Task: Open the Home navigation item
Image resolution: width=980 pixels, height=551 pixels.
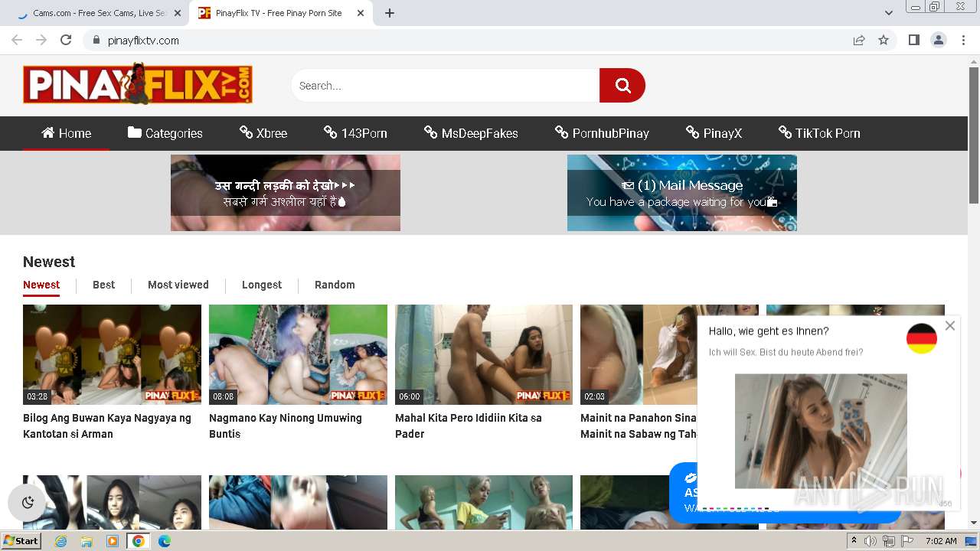Action: [x=66, y=133]
